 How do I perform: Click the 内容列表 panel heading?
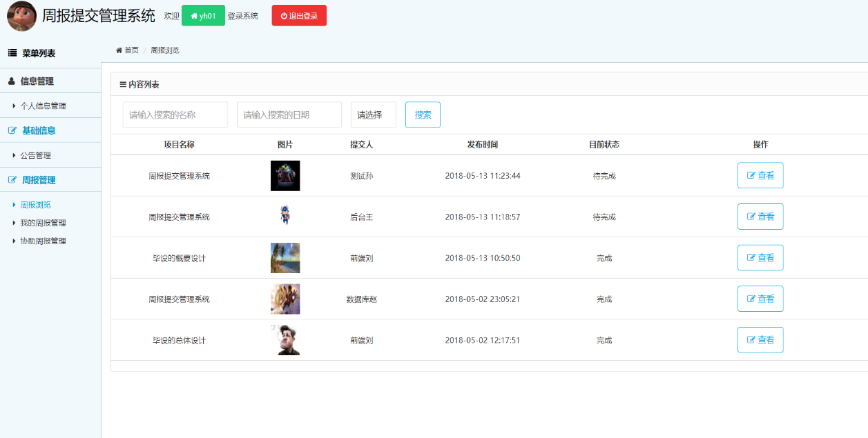[144, 84]
